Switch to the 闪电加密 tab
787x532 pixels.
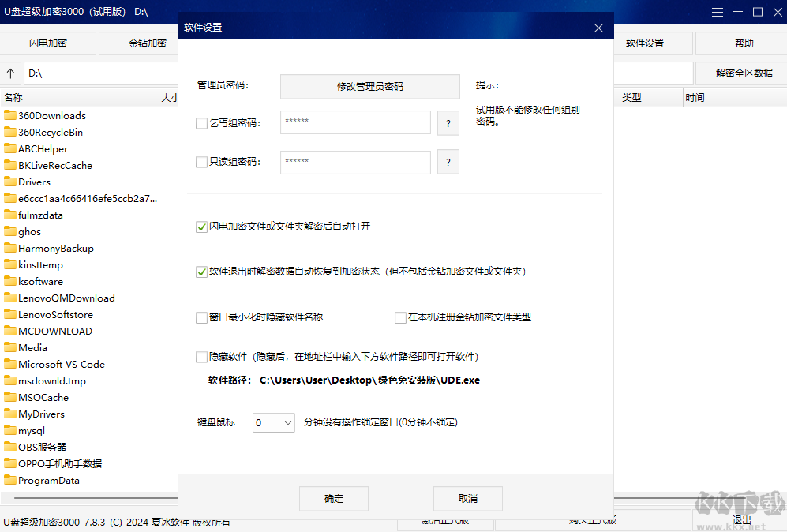click(47, 43)
